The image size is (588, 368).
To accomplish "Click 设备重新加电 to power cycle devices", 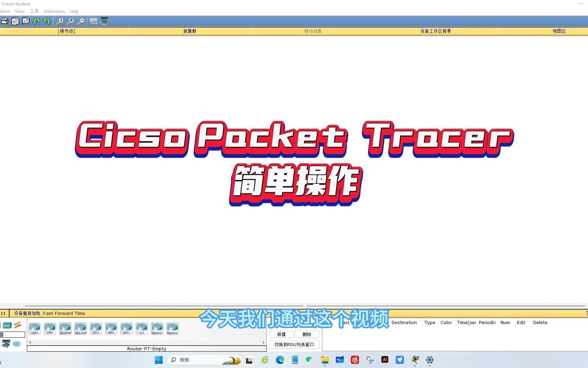I will [x=27, y=313].
